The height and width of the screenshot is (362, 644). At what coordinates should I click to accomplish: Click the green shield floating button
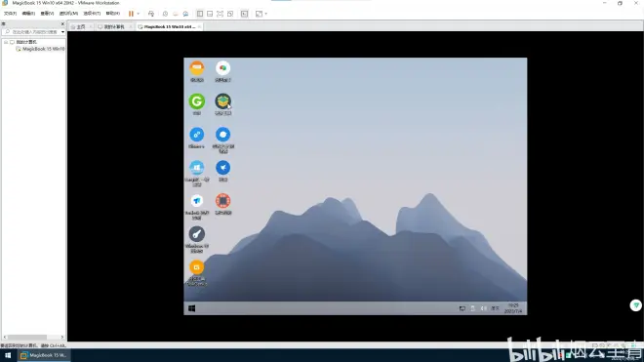(636, 305)
